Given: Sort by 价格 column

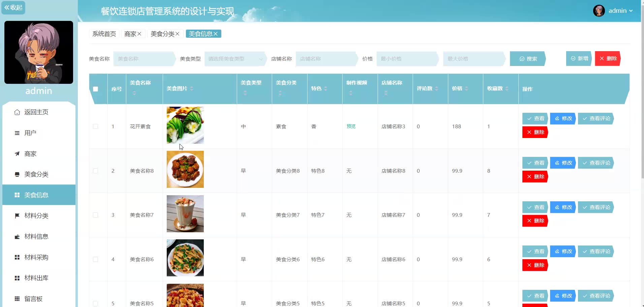Looking at the screenshot, I should tap(466, 89).
